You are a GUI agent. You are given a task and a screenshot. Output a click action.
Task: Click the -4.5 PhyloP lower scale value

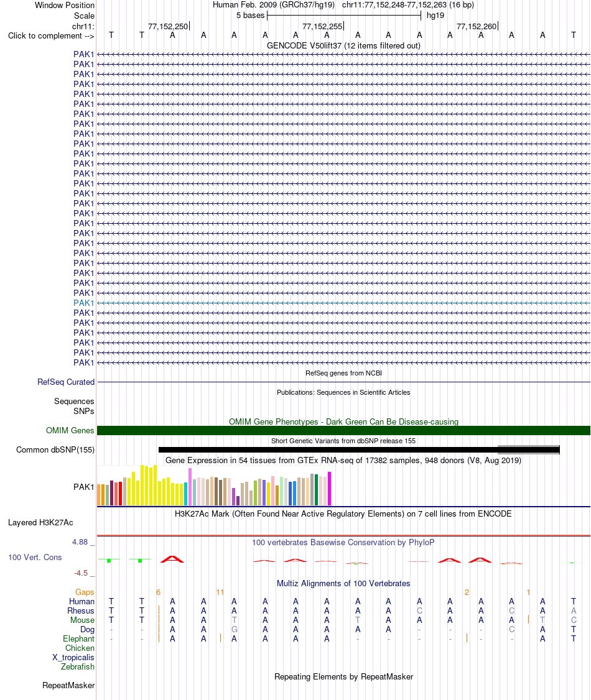click(81, 573)
